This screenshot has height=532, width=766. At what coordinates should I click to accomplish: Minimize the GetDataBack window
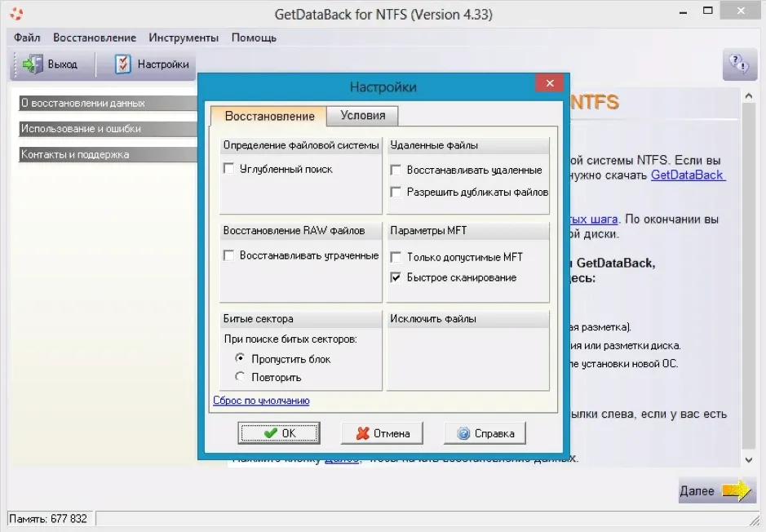(x=684, y=12)
